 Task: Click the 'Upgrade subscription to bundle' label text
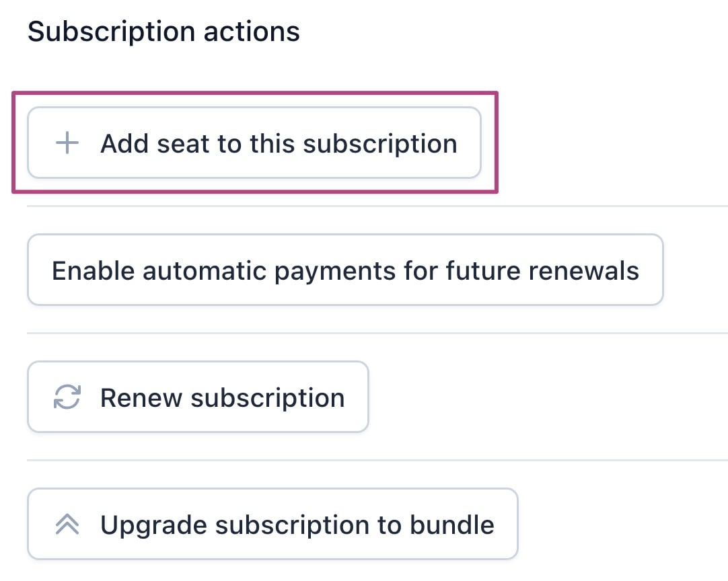[x=297, y=525]
